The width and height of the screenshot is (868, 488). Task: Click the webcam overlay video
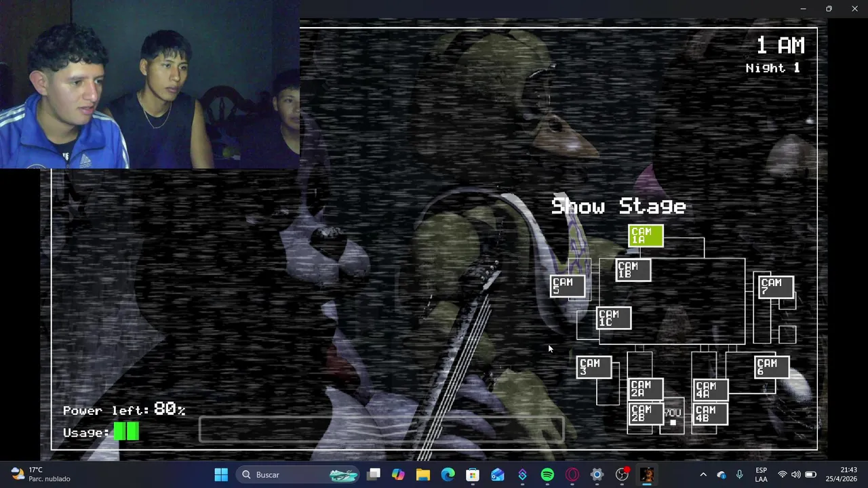150,84
